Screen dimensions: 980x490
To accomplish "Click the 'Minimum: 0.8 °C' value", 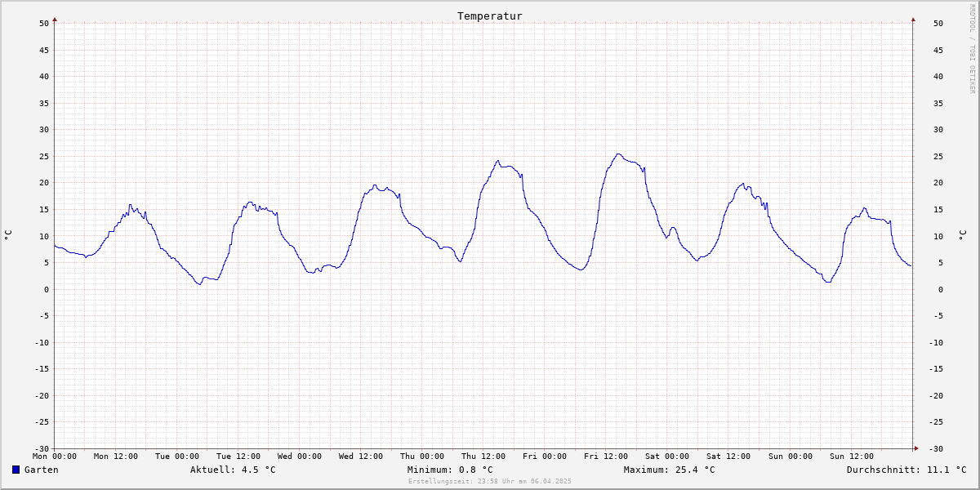I will (x=450, y=470).
